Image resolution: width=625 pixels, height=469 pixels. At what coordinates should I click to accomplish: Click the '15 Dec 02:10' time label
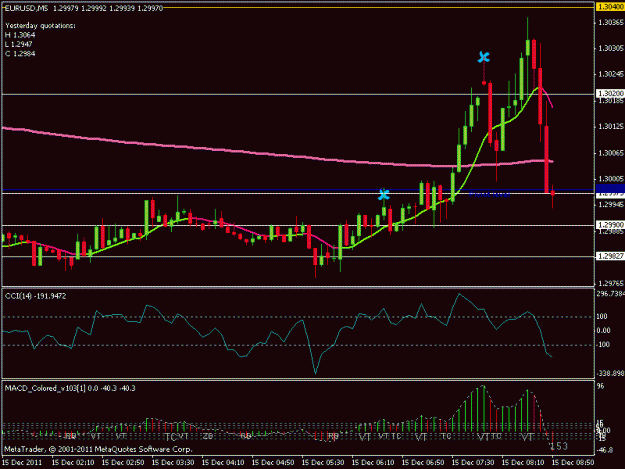pyautogui.click(x=73, y=463)
